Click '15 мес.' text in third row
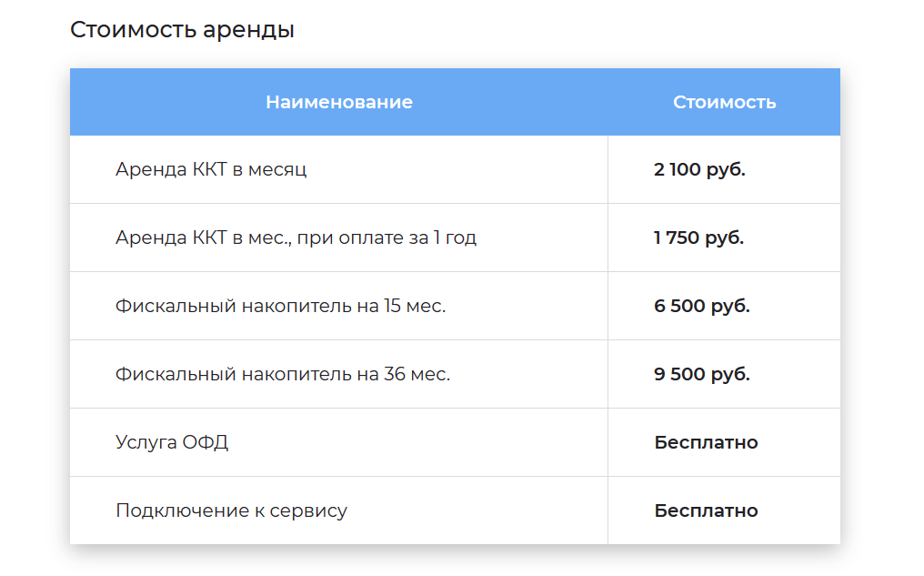Viewport: 924px width, 576px height. [415, 306]
